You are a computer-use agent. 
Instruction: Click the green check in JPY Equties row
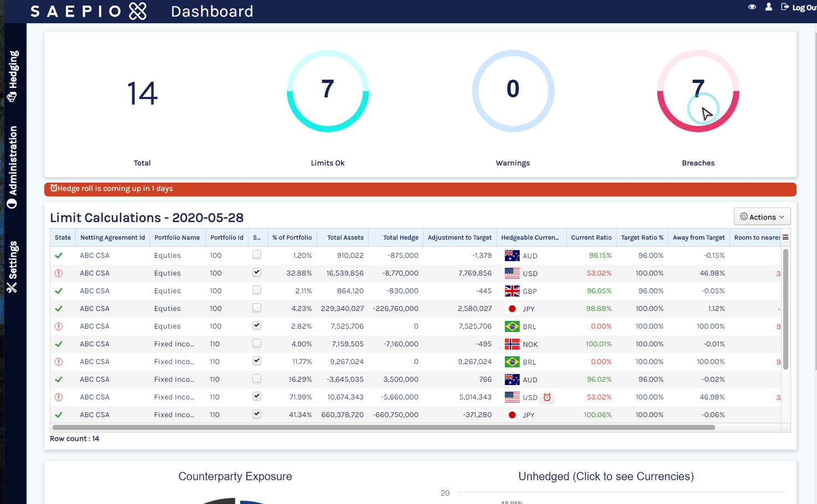point(59,309)
